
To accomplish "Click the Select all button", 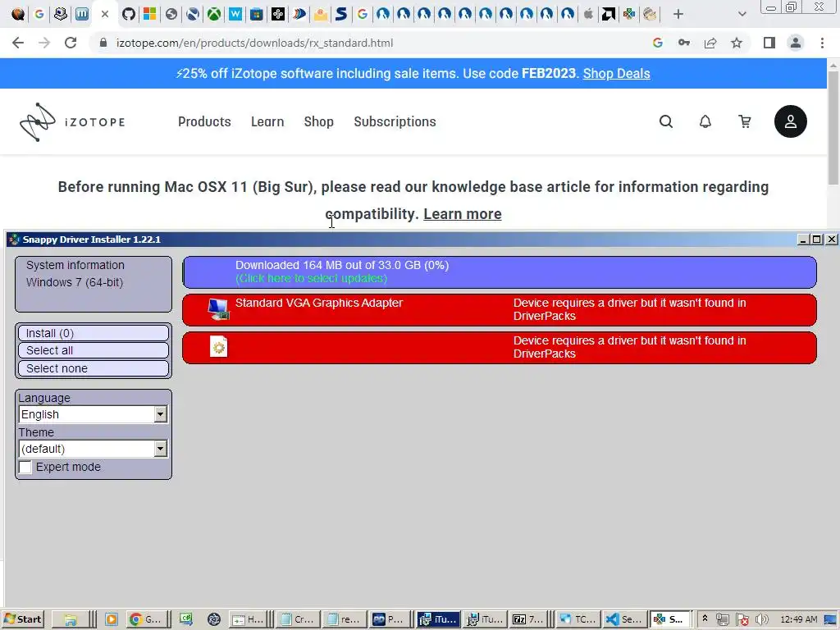I will coord(94,350).
